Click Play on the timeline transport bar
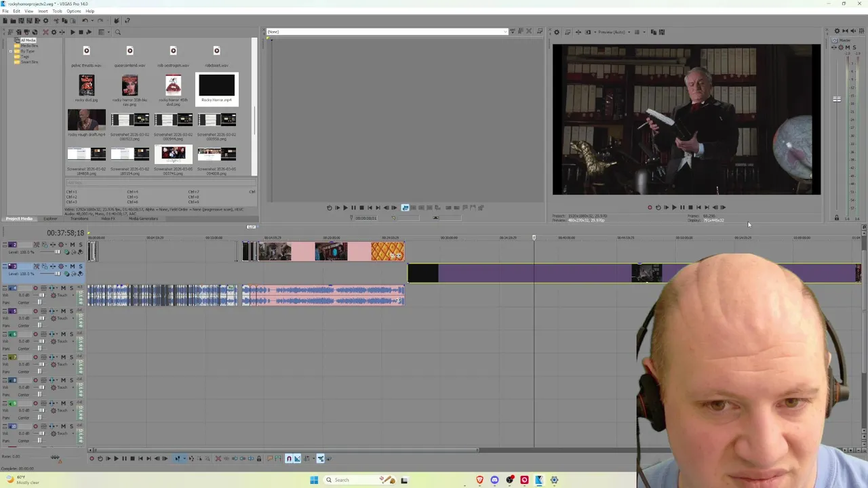This screenshot has width=868, height=488. click(x=116, y=459)
